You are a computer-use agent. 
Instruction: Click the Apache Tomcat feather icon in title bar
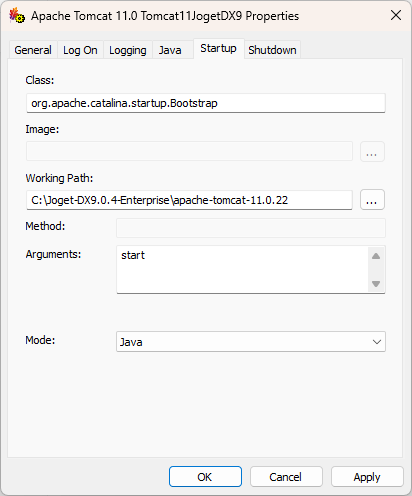point(17,15)
